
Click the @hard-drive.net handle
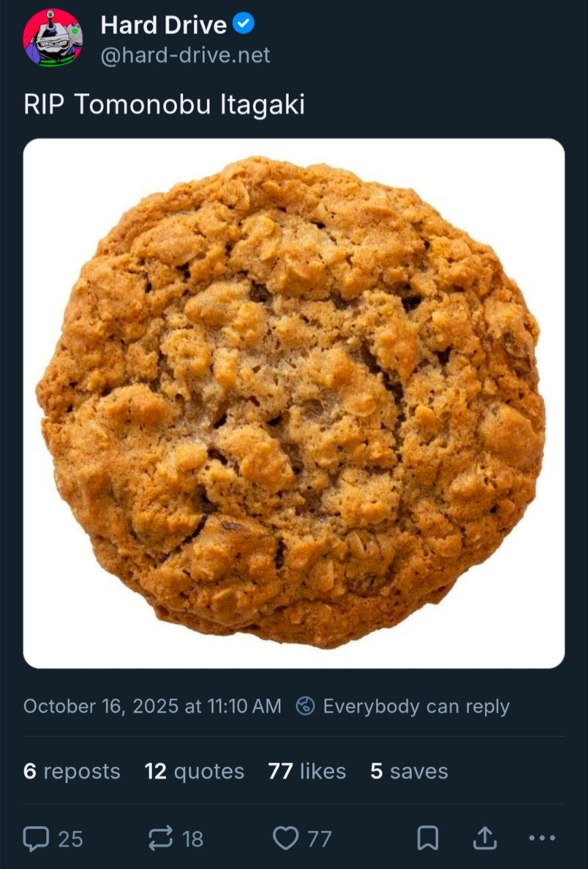click(x=185, y=55)
